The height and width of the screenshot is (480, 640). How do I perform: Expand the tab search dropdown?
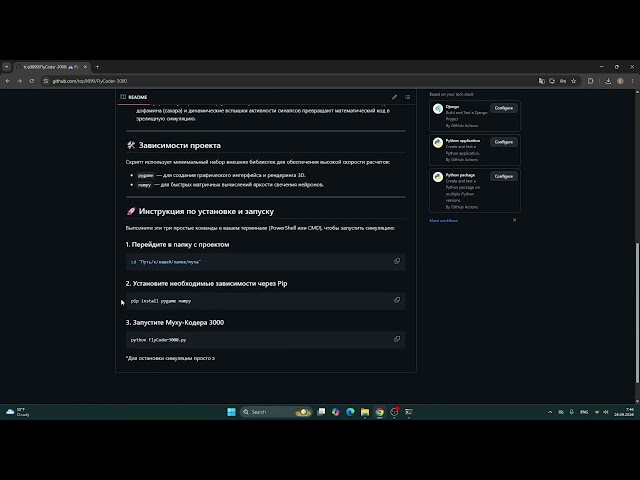7,67
